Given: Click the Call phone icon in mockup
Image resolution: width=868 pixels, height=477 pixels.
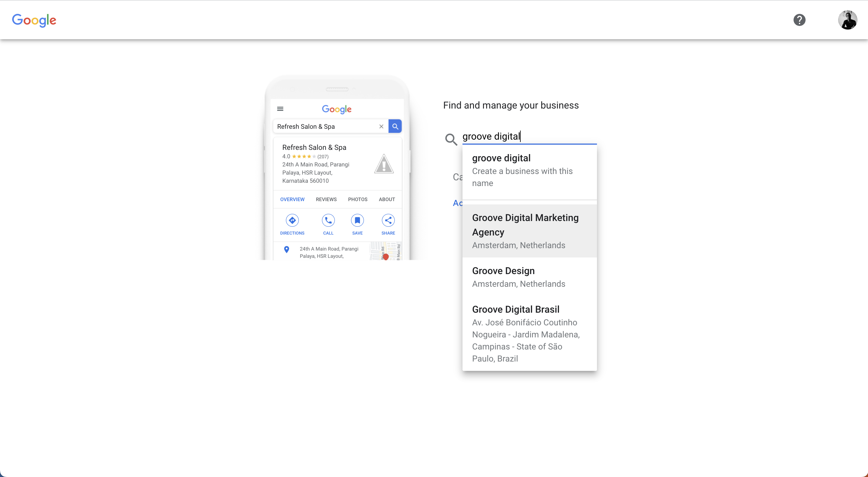Looking at the screenshot, I should pyautogui.click(x=328, y=220).
